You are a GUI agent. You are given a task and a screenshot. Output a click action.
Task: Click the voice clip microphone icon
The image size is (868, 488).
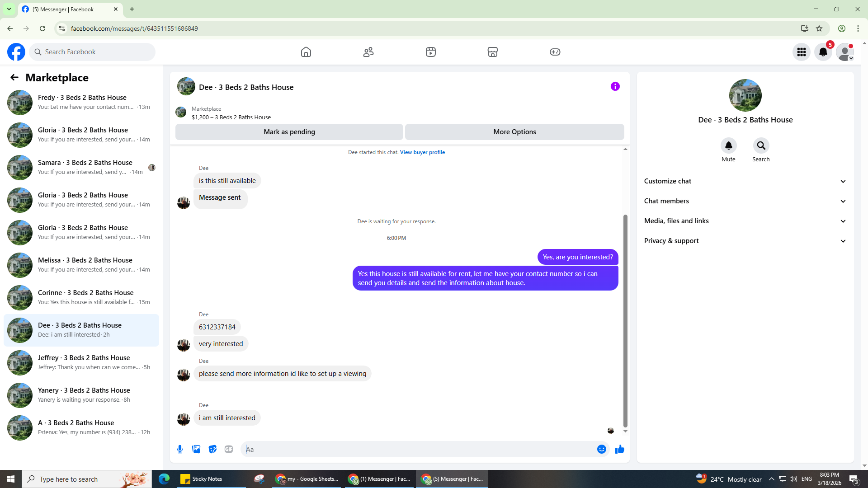pos(180,449)
